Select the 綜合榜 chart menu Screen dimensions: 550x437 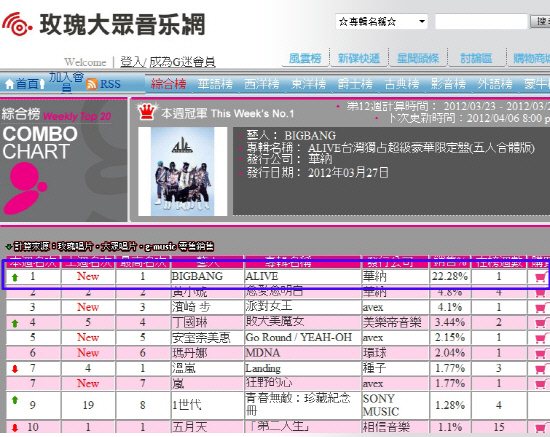click(169, 84)
